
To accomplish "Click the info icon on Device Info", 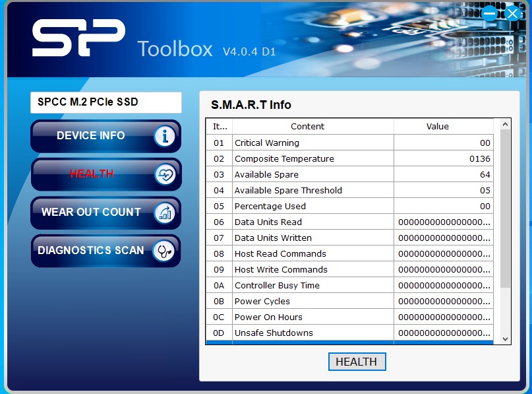I will [x=165, y=137].
